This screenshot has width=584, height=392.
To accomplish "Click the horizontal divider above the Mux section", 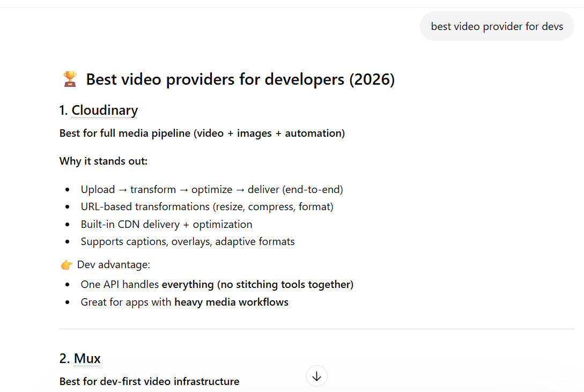I will 316,329.
